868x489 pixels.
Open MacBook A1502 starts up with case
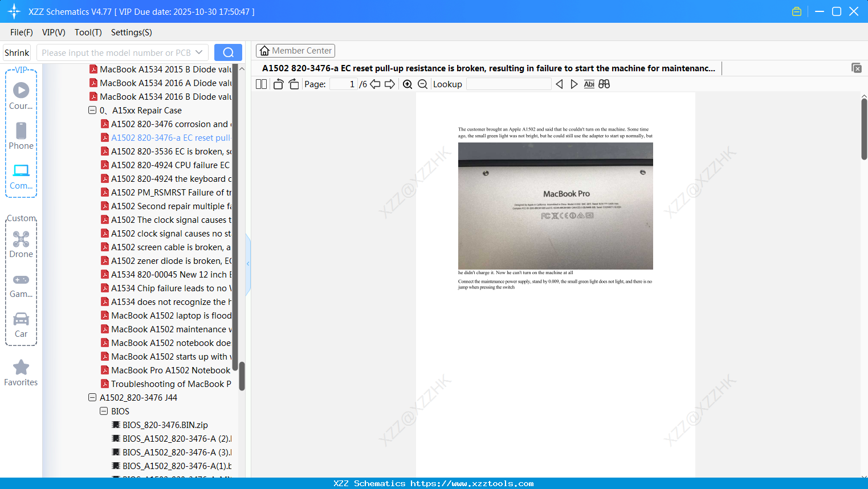[166, 357]
